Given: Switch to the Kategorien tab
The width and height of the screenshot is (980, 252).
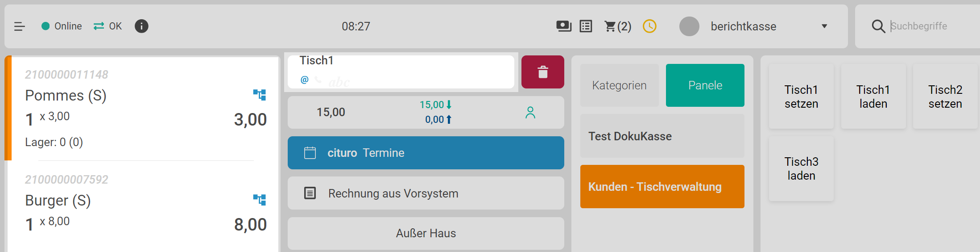Looking at the screenshot, I should [x=619, y=85].
